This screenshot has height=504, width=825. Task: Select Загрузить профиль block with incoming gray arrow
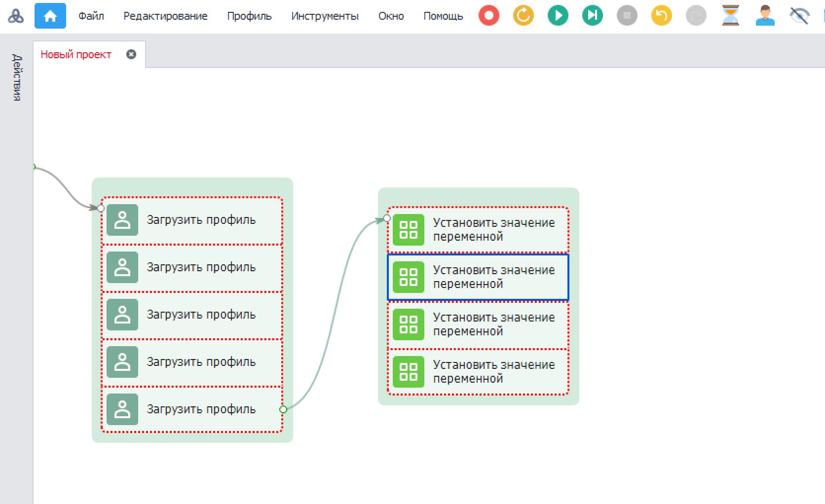click(192, 220)
